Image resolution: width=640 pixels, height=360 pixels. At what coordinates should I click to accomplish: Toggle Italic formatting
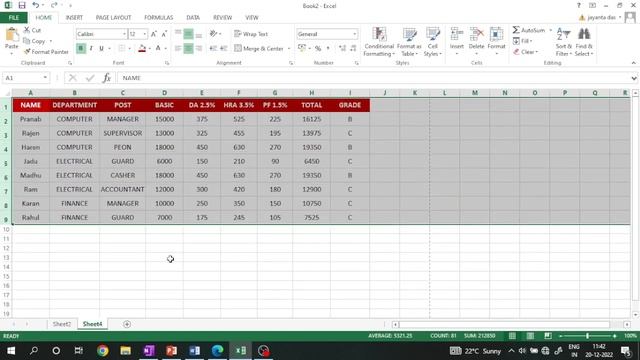coord(91,49)
